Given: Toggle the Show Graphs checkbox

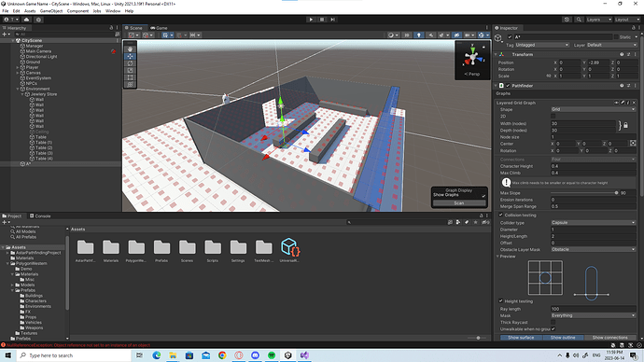Looking at the screenshot, I should (483, 196).
